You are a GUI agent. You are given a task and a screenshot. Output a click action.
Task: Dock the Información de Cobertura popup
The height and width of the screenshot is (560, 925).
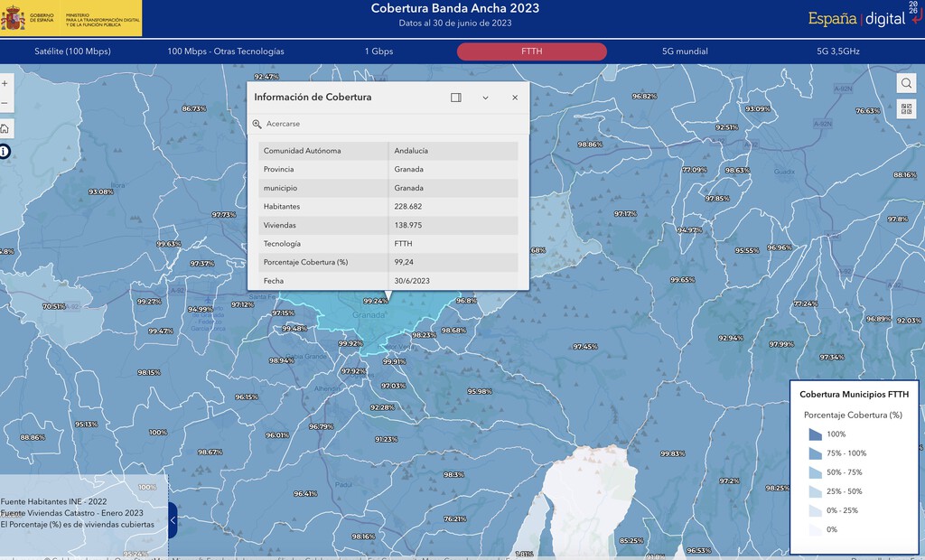(x=456, y=98)
